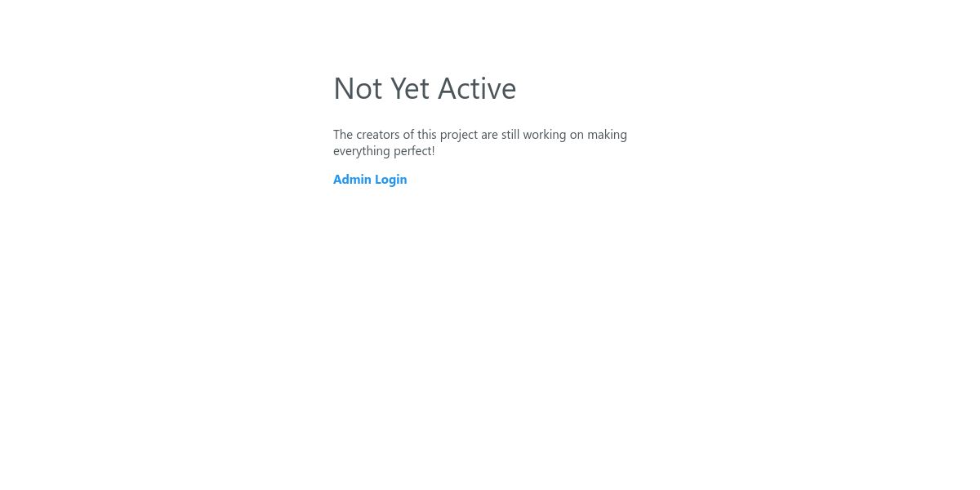Click the word 'still' in the description

[x=510, y=135]
